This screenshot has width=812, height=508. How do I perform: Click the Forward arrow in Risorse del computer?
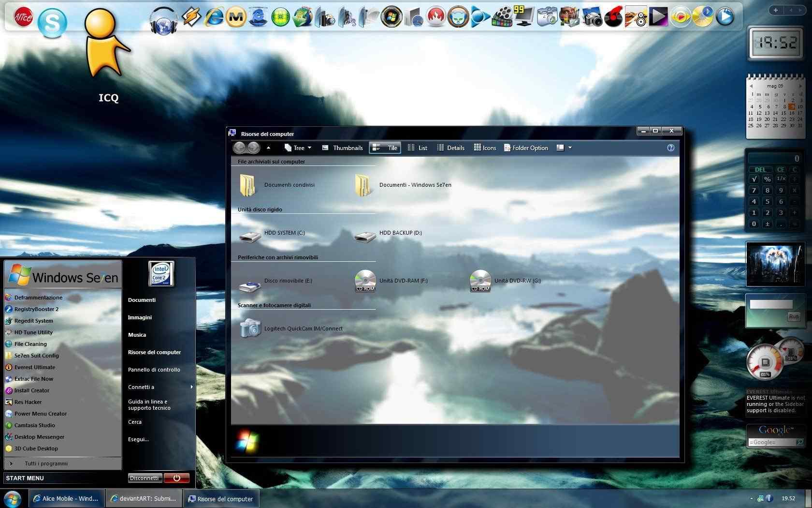tap(253, 148)
